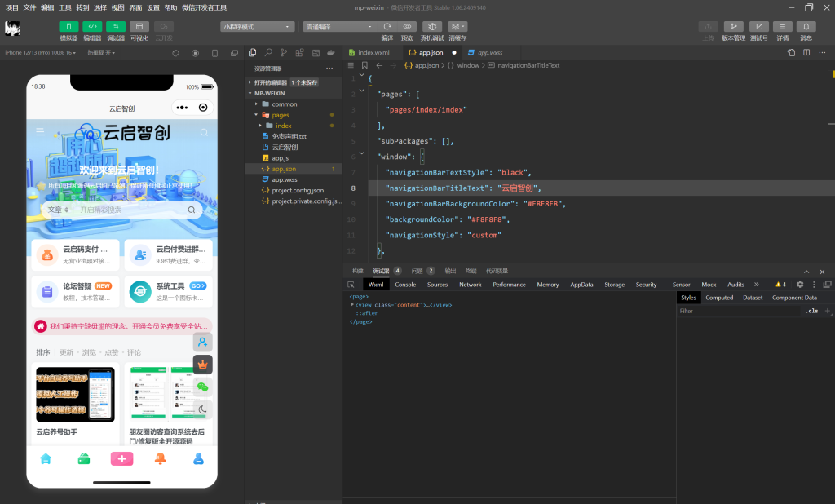835x504 pixels.
Task: Click the 编译 compile refresh icon
Action: 387,27
